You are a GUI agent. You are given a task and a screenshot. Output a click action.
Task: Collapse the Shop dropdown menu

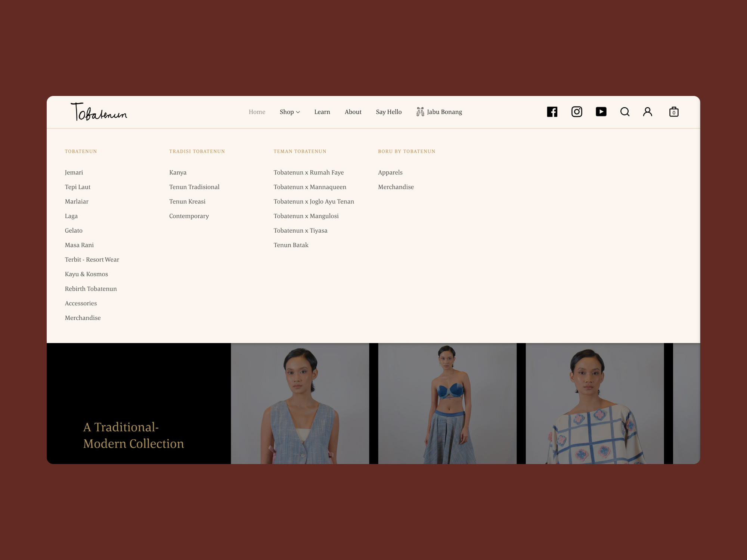click(290, 112)
